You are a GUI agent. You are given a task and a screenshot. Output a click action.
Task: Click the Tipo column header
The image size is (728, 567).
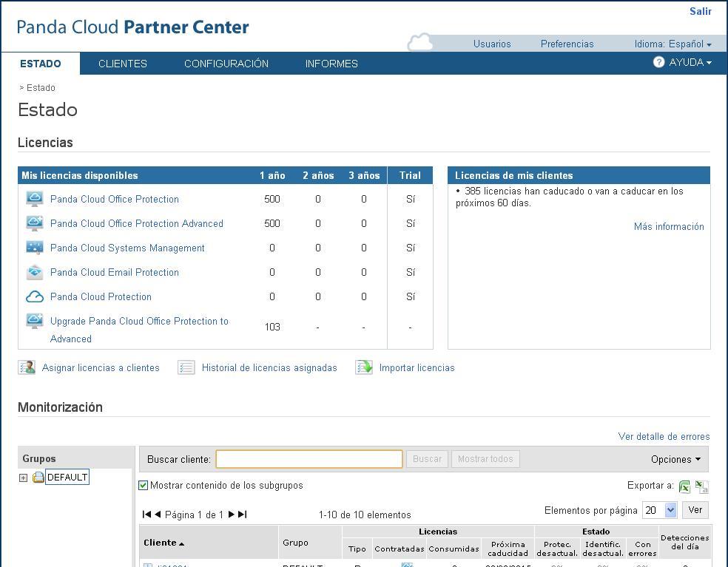point(357,549)
